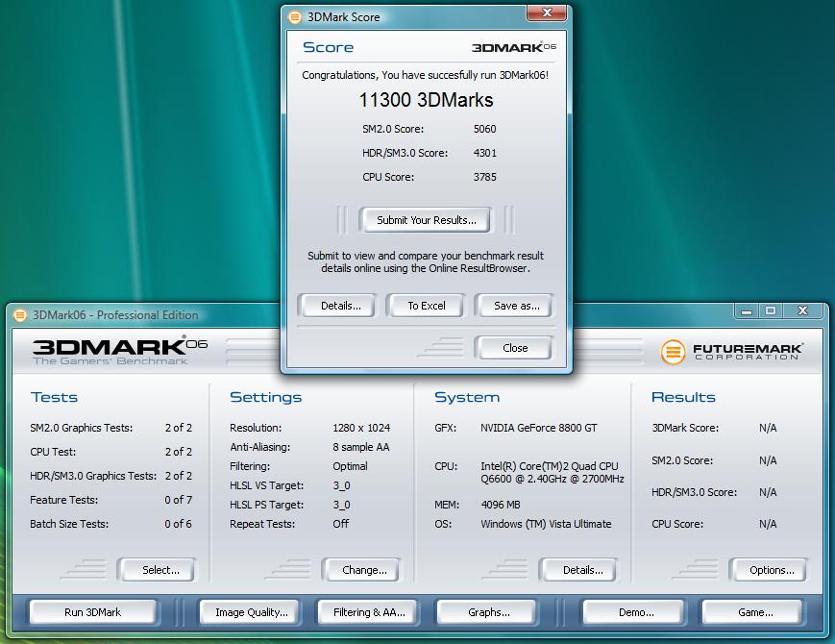
Task: Click the Batch Size Tests 0 of 6 value
Action: click(x=178, y=524)
